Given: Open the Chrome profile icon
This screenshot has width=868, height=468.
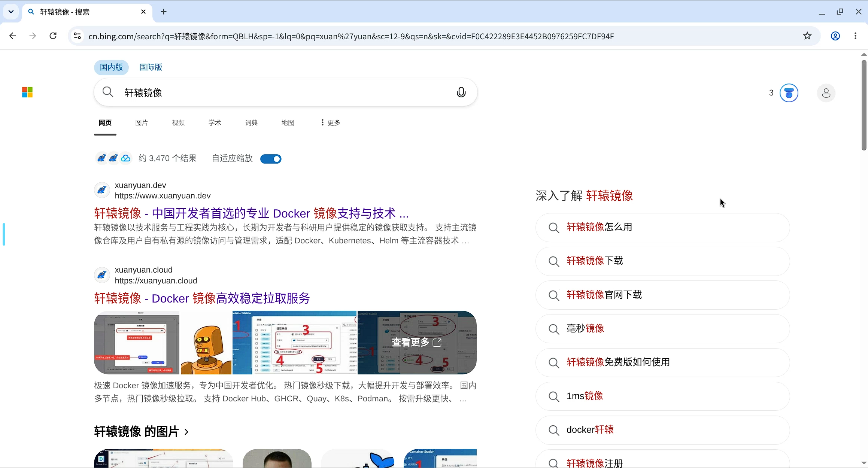Looking at the screenshot, I should (835, 36).
